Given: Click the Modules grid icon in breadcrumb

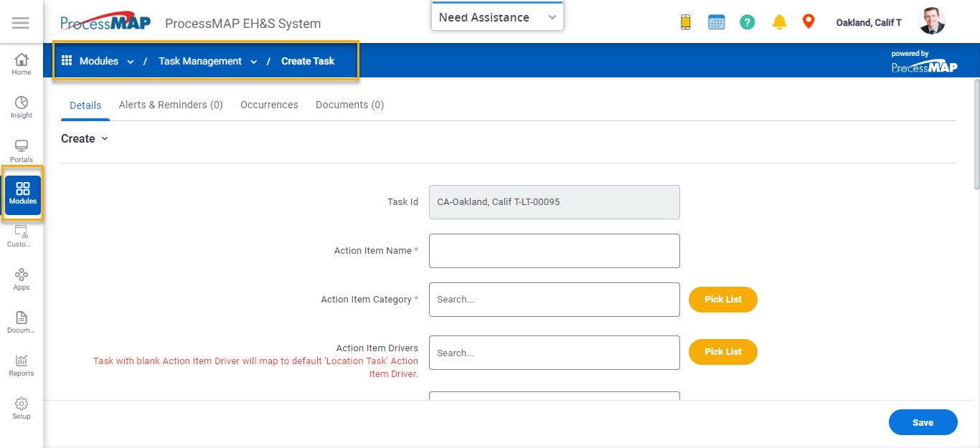Looking at the screenshot, I should click(67, 61).
